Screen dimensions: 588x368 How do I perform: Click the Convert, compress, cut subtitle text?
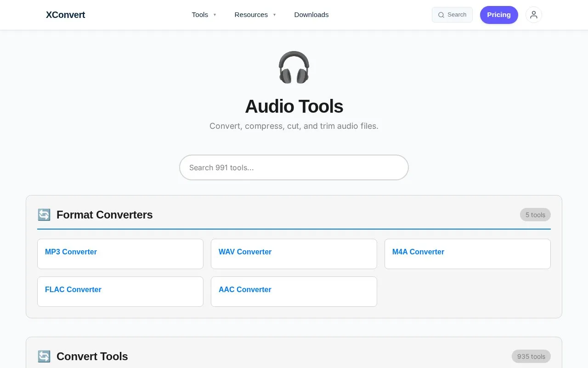click(294, 126)
